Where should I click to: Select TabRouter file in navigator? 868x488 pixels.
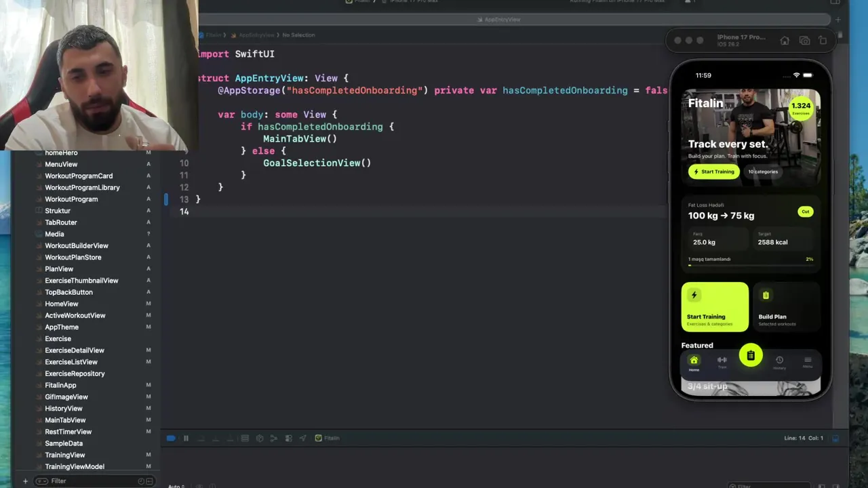[x=61, y=222]
